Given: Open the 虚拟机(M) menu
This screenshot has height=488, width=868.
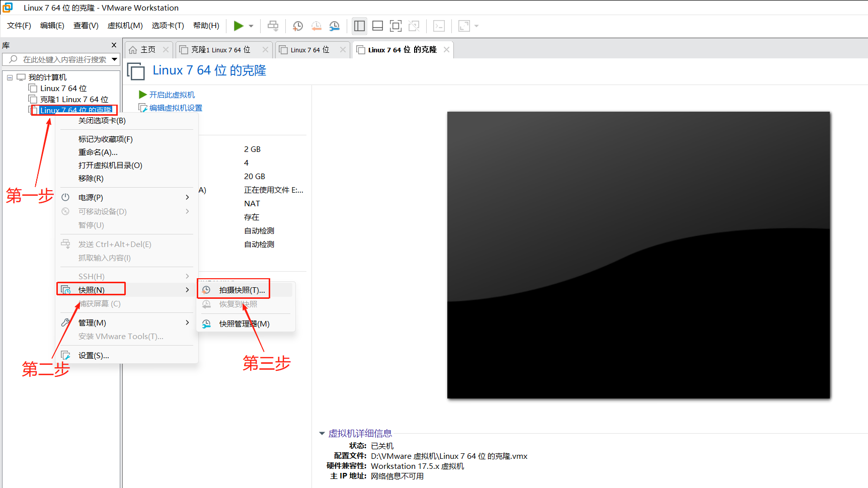Looking at the screenshot, I should [125, 26].
